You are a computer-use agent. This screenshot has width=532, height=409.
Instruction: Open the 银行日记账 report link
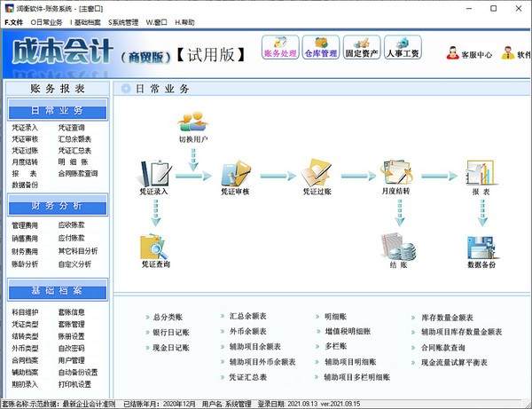click(x=171, y=333)
